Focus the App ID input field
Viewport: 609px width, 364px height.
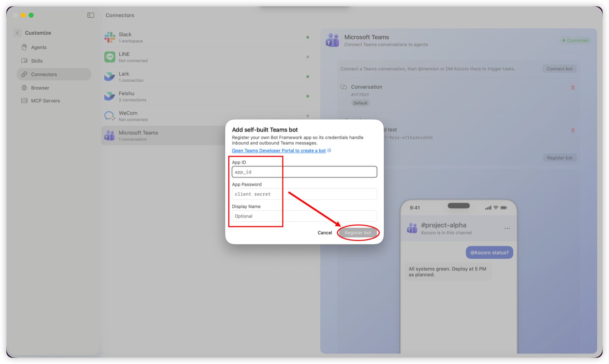click(304, 172)
